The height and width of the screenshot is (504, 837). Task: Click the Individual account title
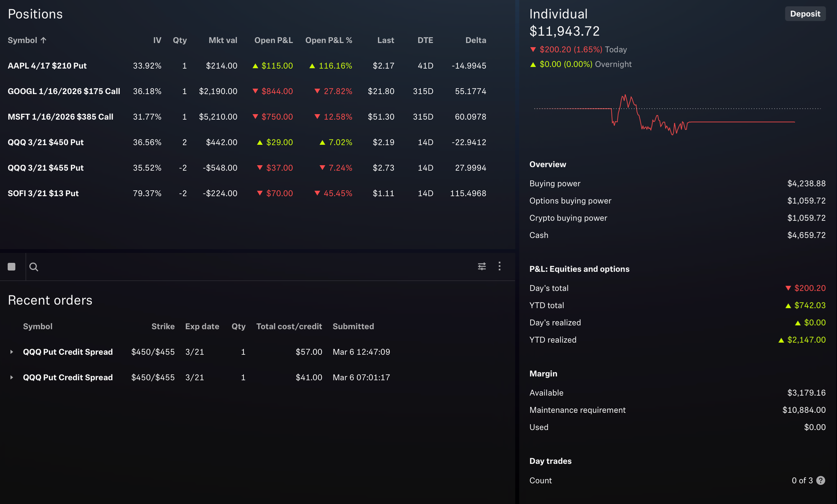(x=558, y=14)
